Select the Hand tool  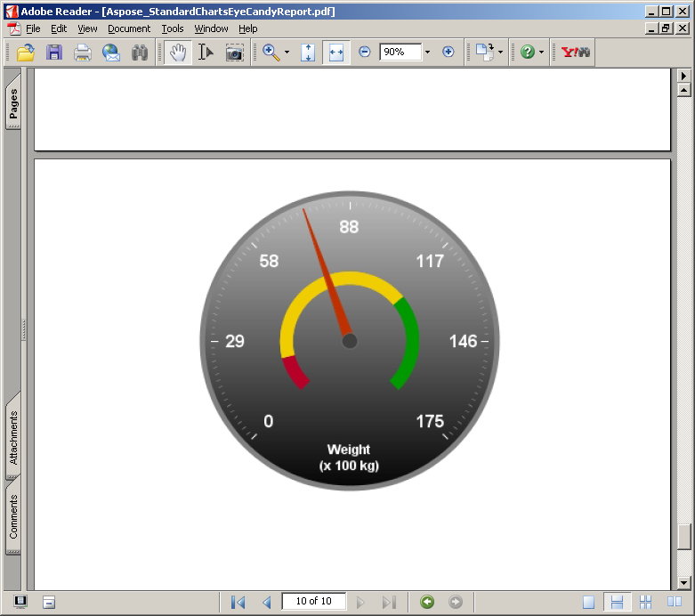coord(177,53)
